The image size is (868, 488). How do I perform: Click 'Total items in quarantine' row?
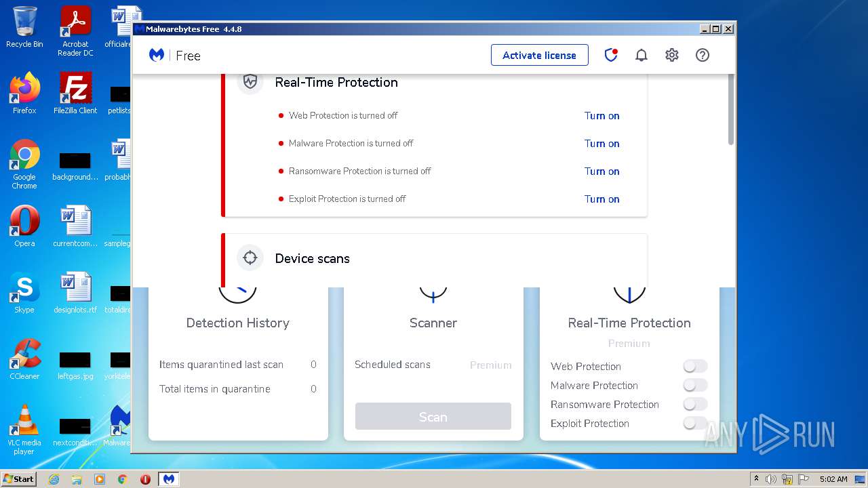(x=237, y=389)
